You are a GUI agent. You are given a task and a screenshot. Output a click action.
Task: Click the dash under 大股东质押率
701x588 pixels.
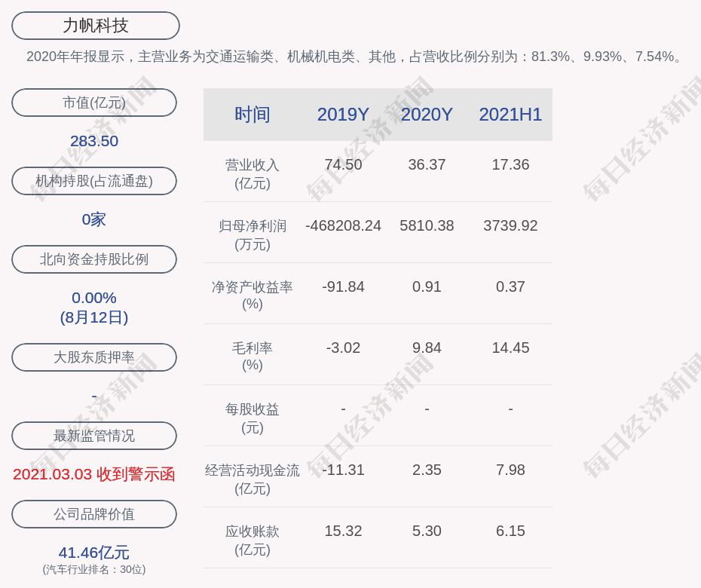coord(94,397)
